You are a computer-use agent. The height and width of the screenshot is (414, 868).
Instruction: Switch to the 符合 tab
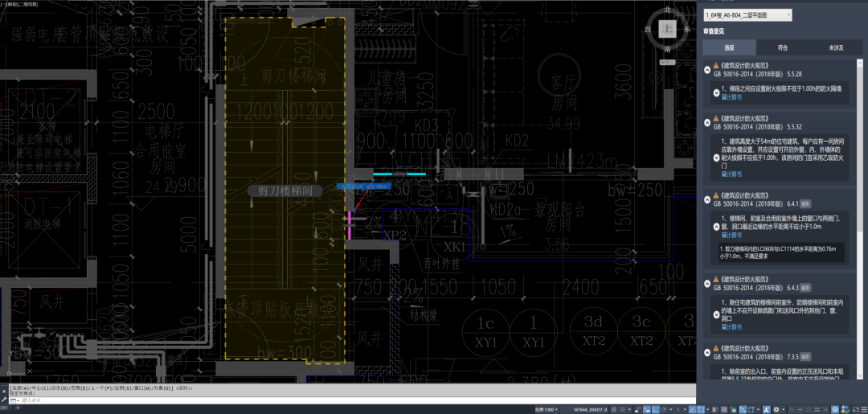(x=783, y=48)
